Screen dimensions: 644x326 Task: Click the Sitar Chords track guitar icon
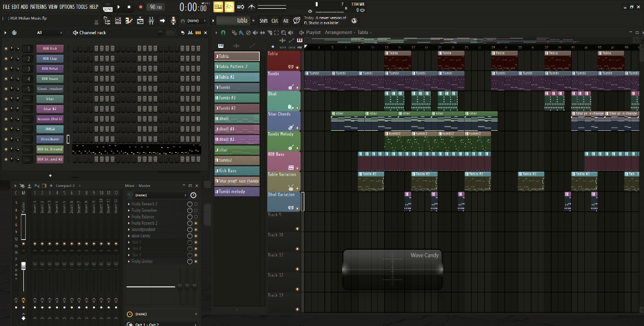point(291,127)
